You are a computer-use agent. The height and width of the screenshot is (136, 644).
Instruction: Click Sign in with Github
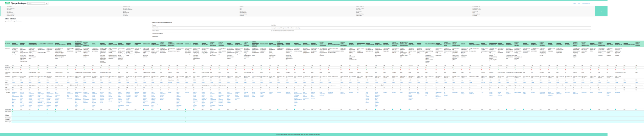pos(586,3)
